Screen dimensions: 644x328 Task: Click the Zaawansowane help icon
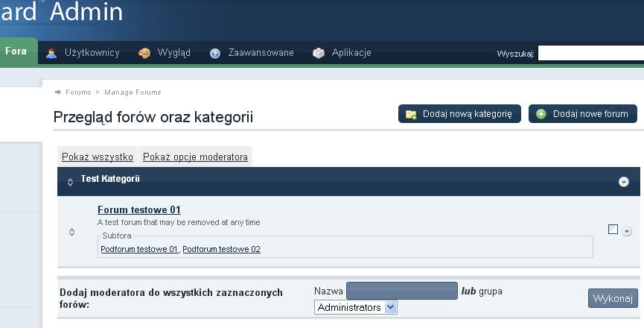[x=215, y=54]
